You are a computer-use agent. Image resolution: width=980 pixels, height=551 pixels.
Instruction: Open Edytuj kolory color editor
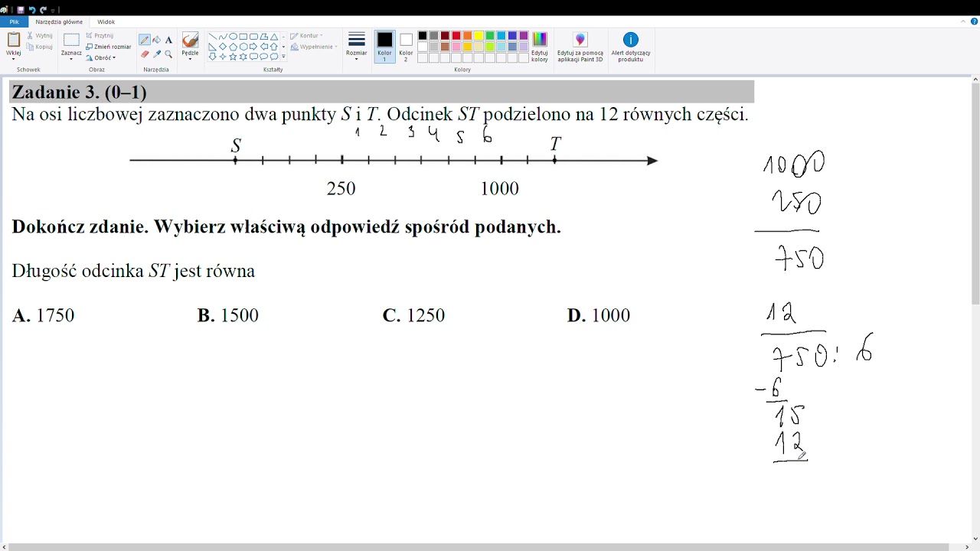click(540, 47)
